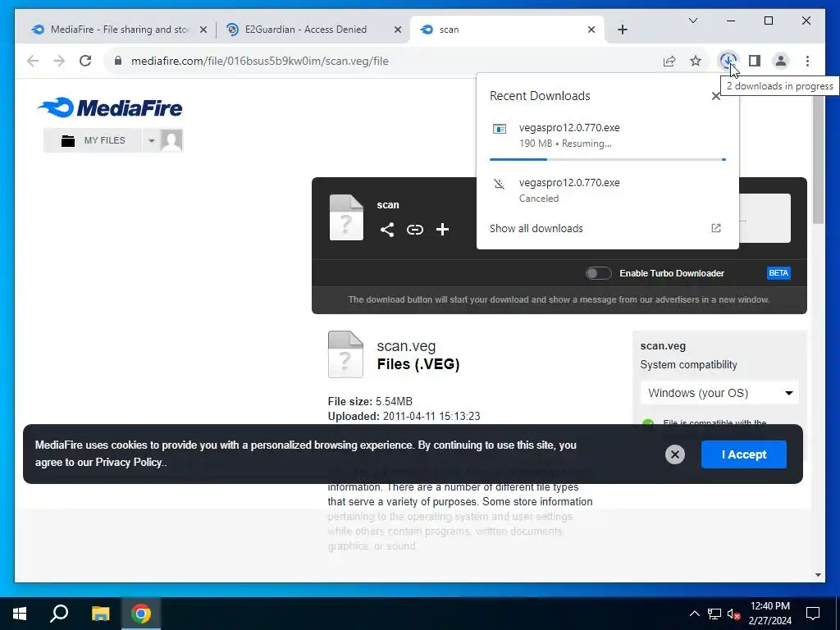Click the scan.veg file icon
Image resolution: width=840 pixels, height=630 pixels.
345,354
